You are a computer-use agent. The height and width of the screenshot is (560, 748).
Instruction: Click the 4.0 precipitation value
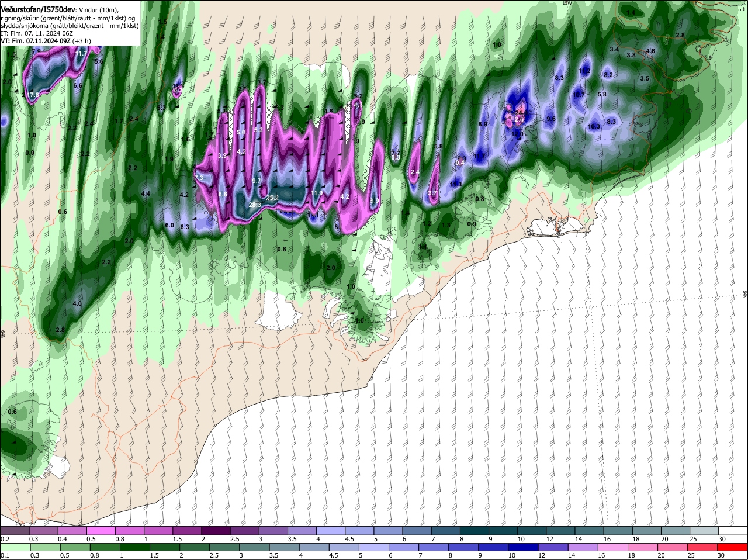click(77, 304)
